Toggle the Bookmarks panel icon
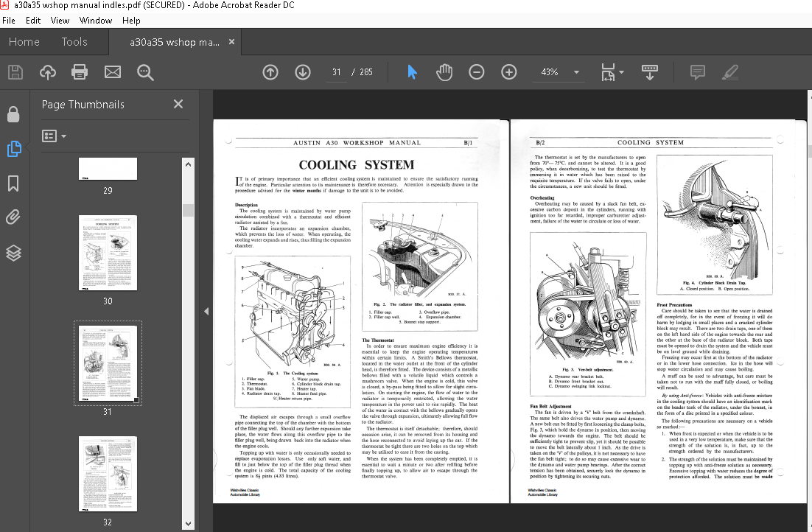 13,183
